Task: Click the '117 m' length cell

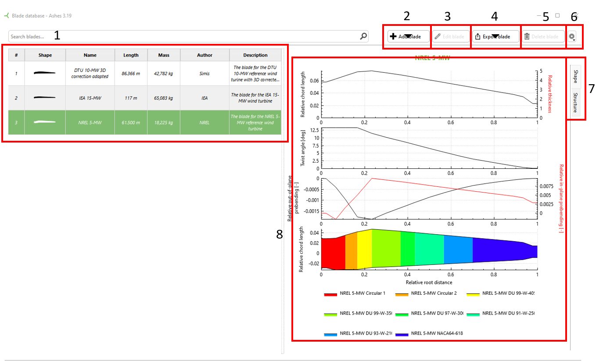Action: pos(131,98)
